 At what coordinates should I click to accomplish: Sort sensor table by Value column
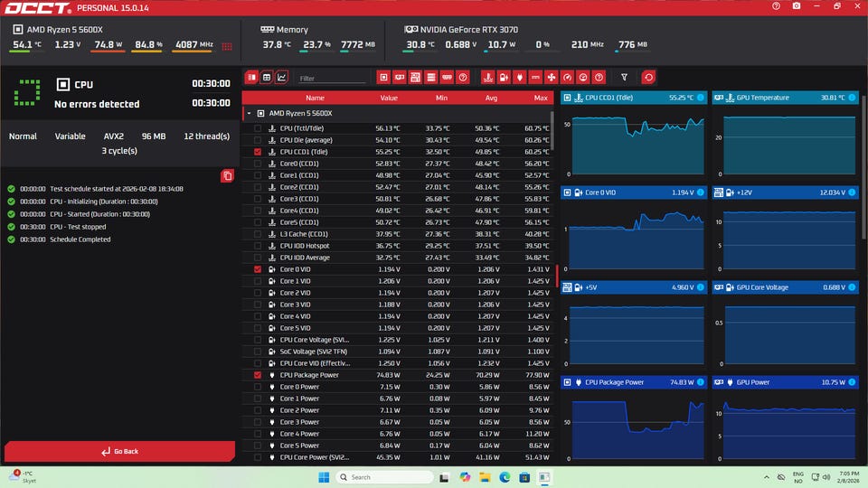click(389, 98)
